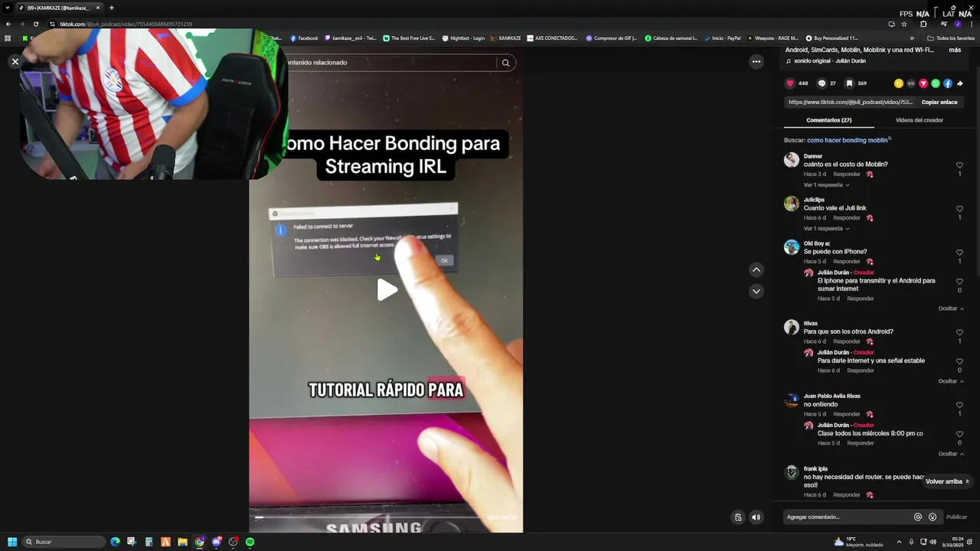Toggle auto-scroll icon next to speaker button
The width and height of the screenshot is (980, 551).
tap(738, 517)
